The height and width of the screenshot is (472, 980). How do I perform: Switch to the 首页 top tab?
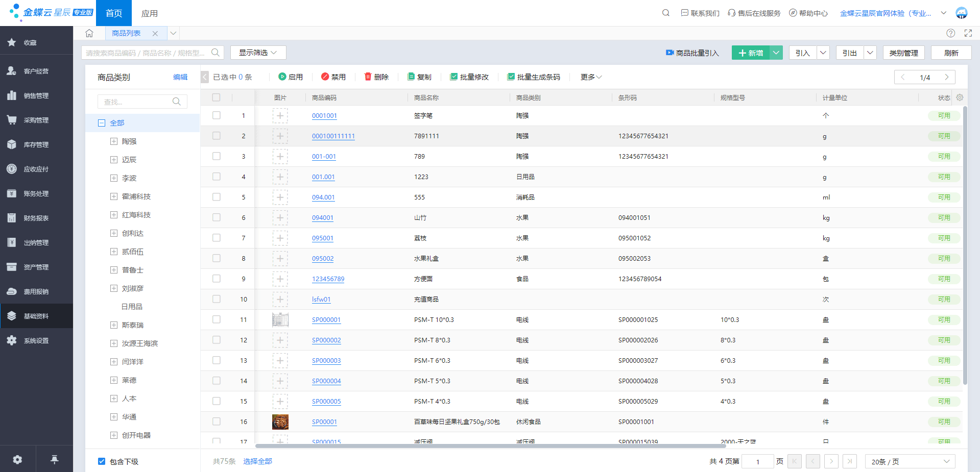(x=114, y=13)
